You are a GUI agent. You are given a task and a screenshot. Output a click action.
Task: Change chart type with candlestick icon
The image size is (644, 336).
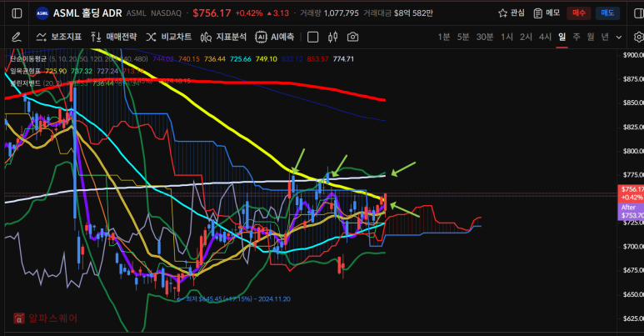332,37
